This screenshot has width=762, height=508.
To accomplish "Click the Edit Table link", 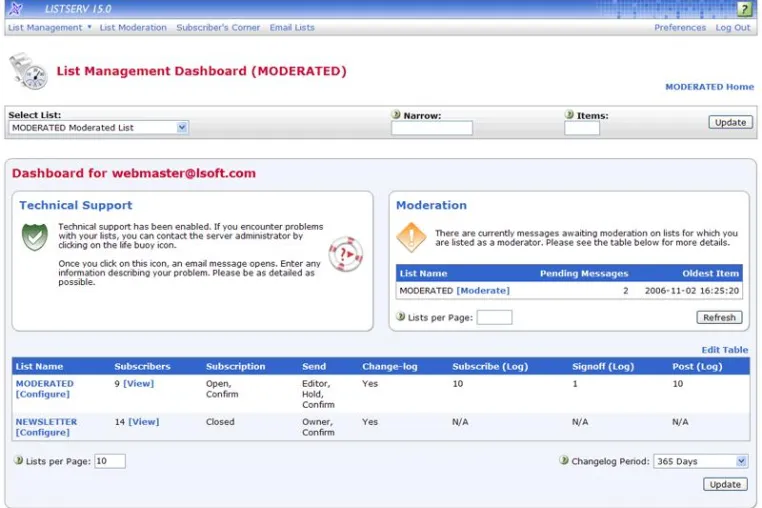I will click(x=725, y=350).
